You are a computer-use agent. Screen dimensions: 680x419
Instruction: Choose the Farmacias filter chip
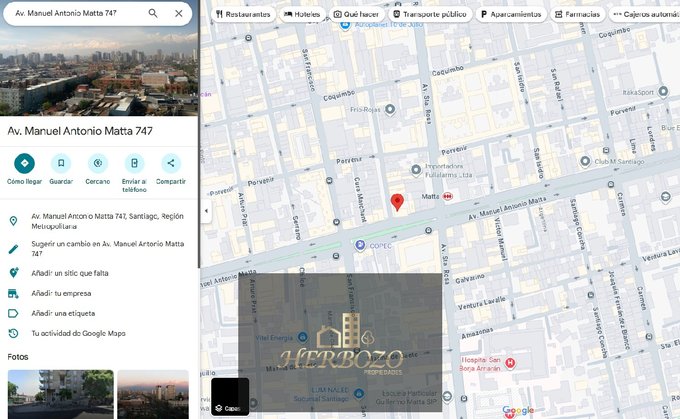click(x=577, y=15)
